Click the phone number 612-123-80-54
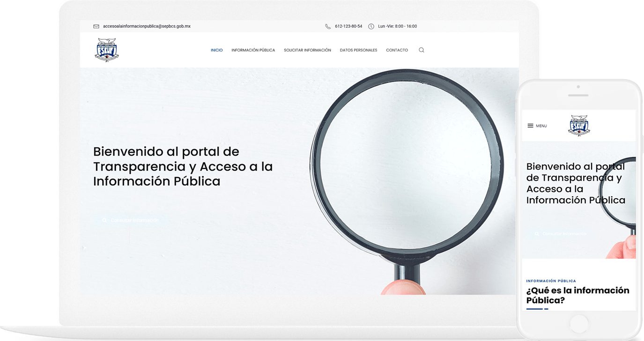Screen dimensions: 644x341 coord(348,26)
